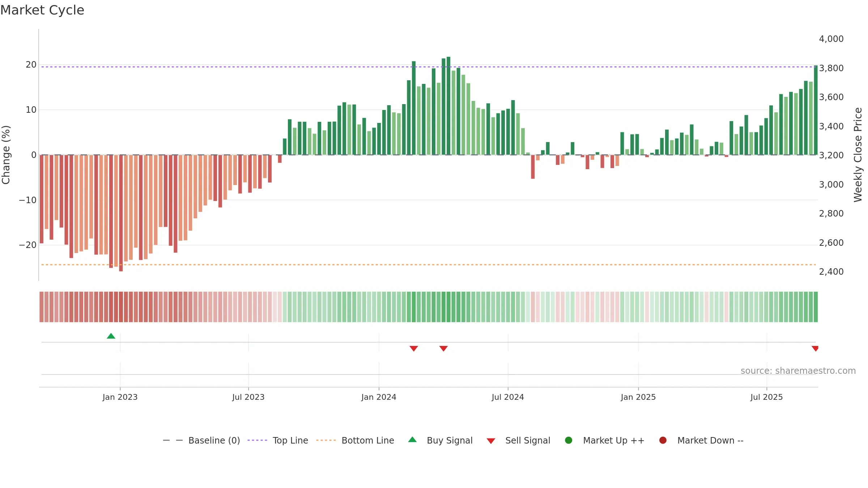The image size is (868, 488).
Task: Click the 3,400 price axis label
Action: [x=831, y=127]
